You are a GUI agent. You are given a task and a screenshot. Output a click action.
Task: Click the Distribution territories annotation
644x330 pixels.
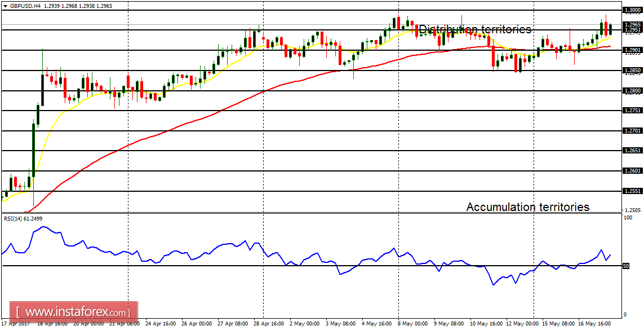[474, 28]
